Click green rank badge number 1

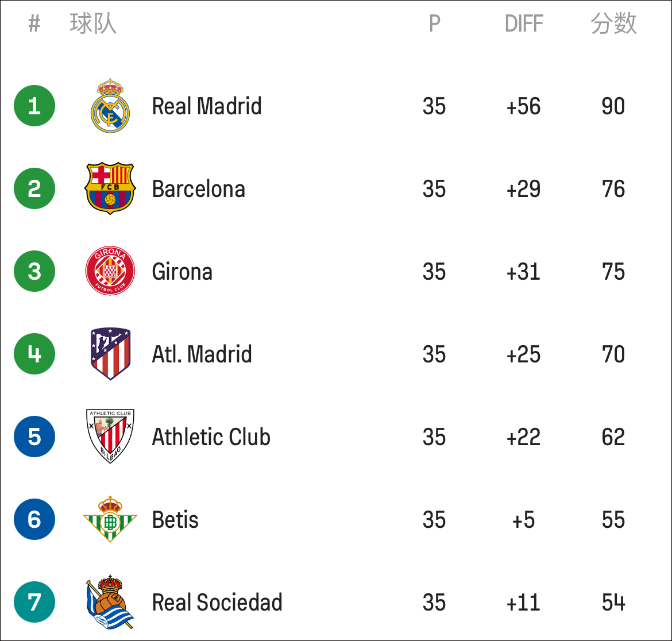[x=34, y=106]
